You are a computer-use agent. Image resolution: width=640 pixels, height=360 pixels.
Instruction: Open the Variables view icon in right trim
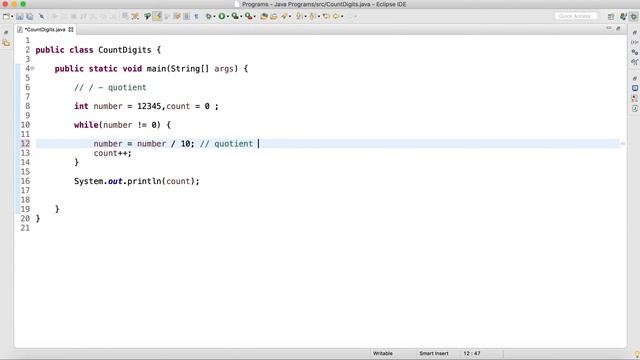pyautogui.click(x=635, y=42)
